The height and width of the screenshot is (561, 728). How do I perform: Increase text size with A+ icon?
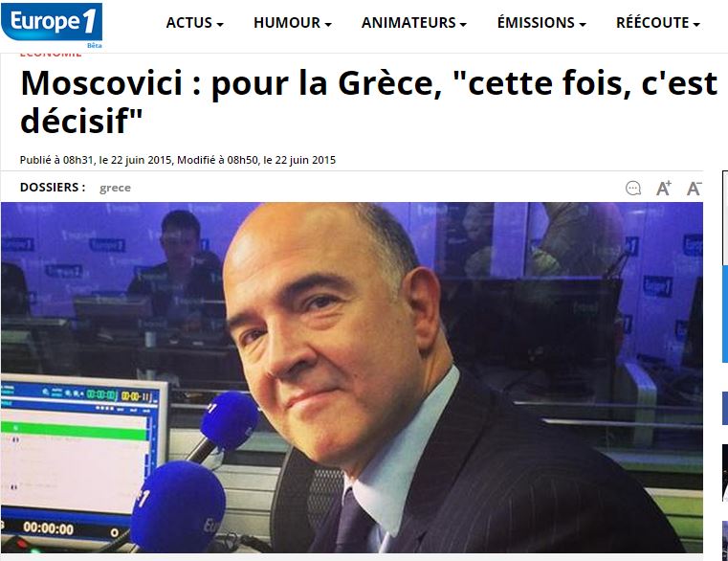point(664,189)
